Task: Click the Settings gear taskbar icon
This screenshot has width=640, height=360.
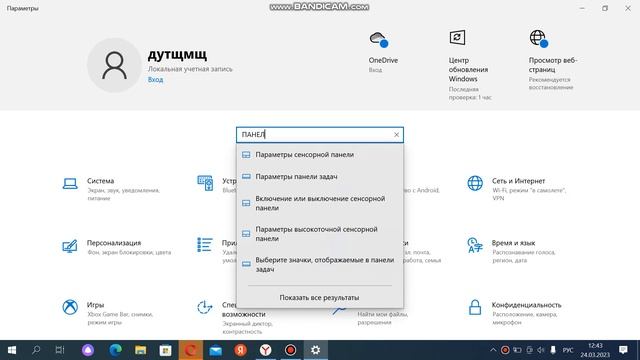Action: 315,350
